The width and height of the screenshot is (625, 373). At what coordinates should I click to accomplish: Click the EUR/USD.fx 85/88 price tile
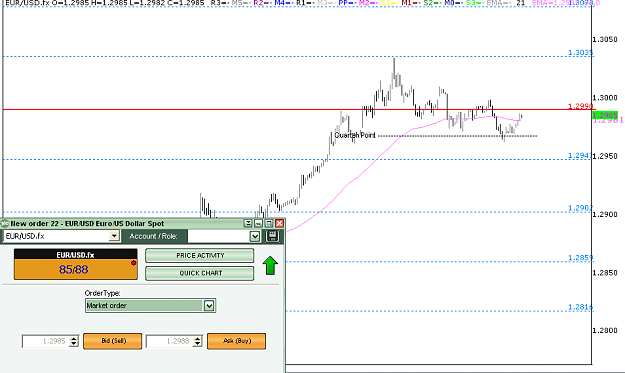click(76, 264)
